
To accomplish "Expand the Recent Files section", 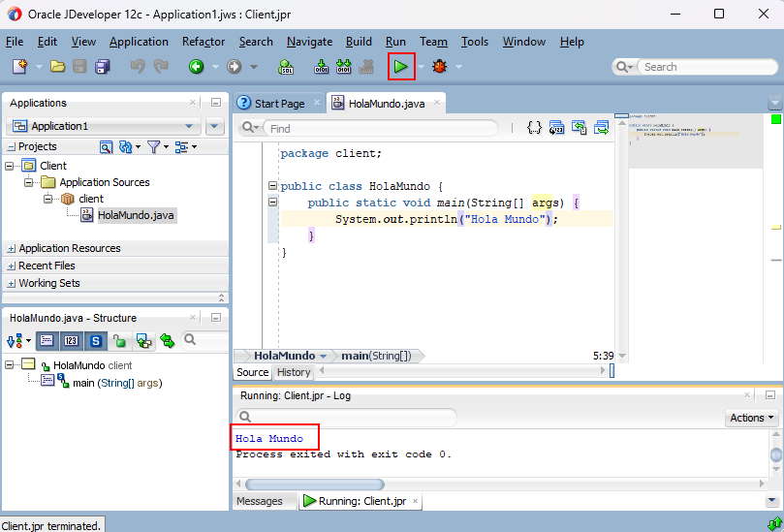I will (12, 266).
